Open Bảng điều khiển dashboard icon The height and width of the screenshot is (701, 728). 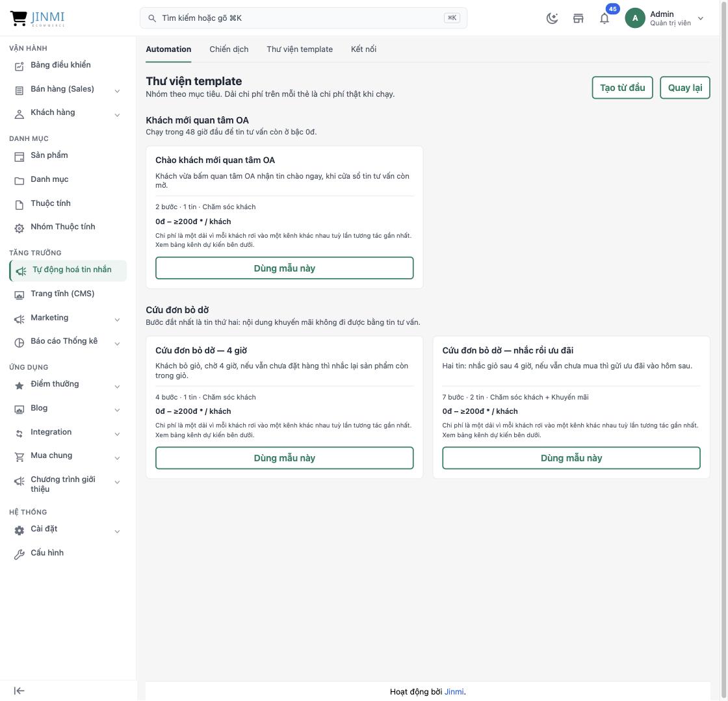click(19, 66)
